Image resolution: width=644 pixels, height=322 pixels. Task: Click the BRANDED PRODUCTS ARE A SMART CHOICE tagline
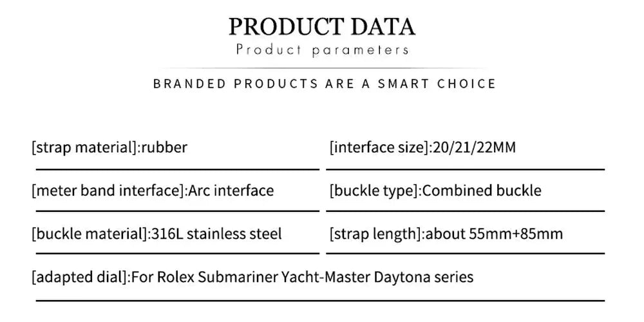[325, 84]
